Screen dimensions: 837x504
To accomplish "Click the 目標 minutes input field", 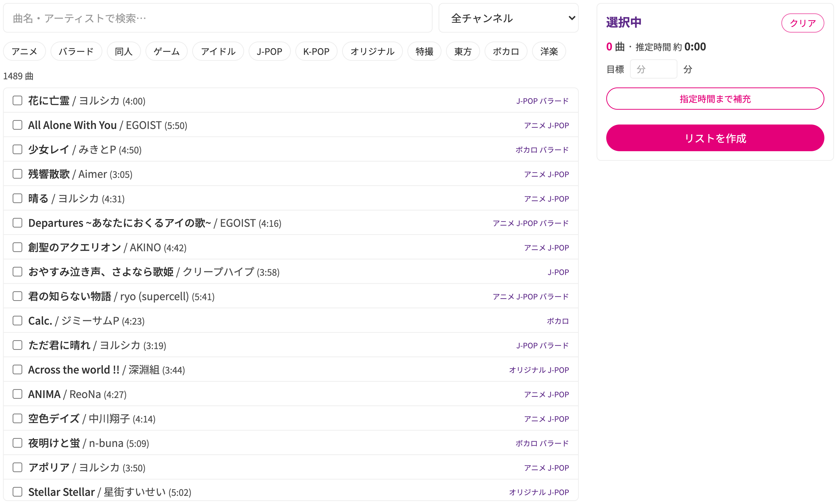I will coord(653,69).
